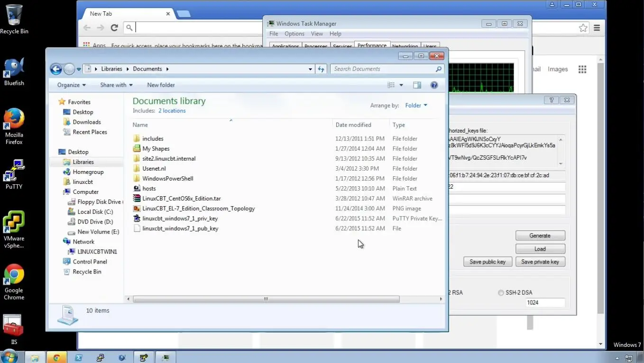This screenshot has width=644, height=363.
Task: Select the LinuxCBT_CentOS6x_Edition.tar archive
Action: pyautogui.click(x=182, y=199)
